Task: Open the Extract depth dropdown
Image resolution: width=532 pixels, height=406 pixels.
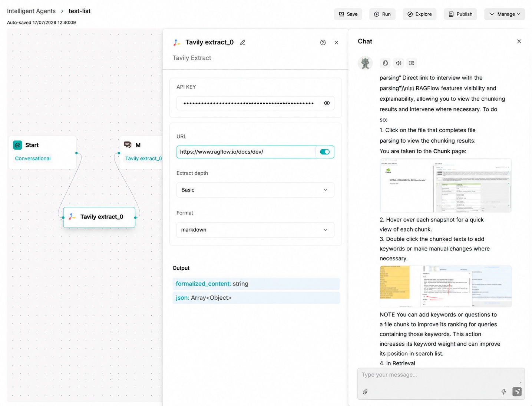Action: (255, 190)
